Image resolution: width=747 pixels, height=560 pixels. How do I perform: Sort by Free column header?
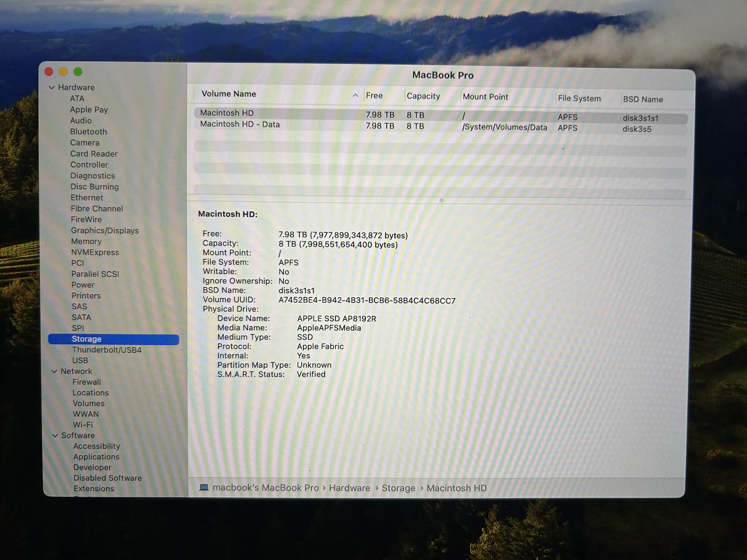(375, 95)
